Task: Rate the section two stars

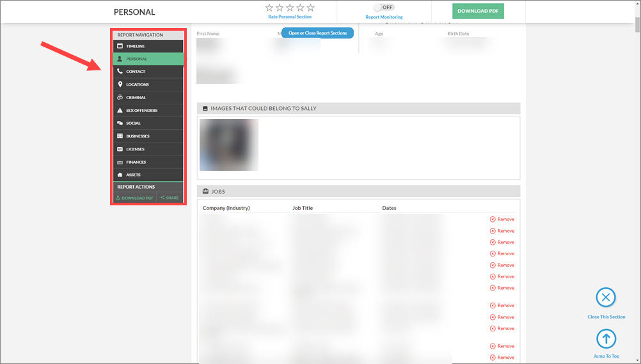Action: pos(280,8)
